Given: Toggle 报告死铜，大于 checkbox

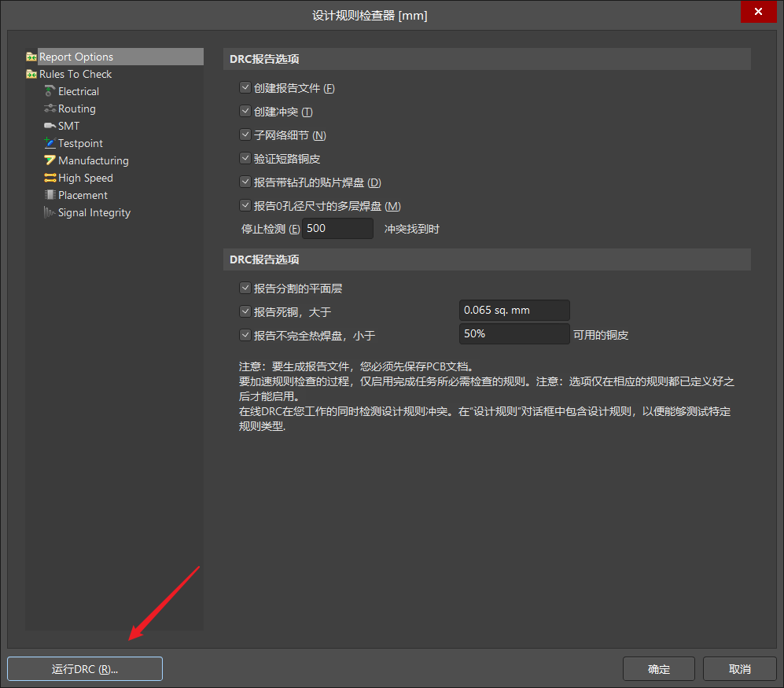Looking at the screenshot, I should 245,311.
